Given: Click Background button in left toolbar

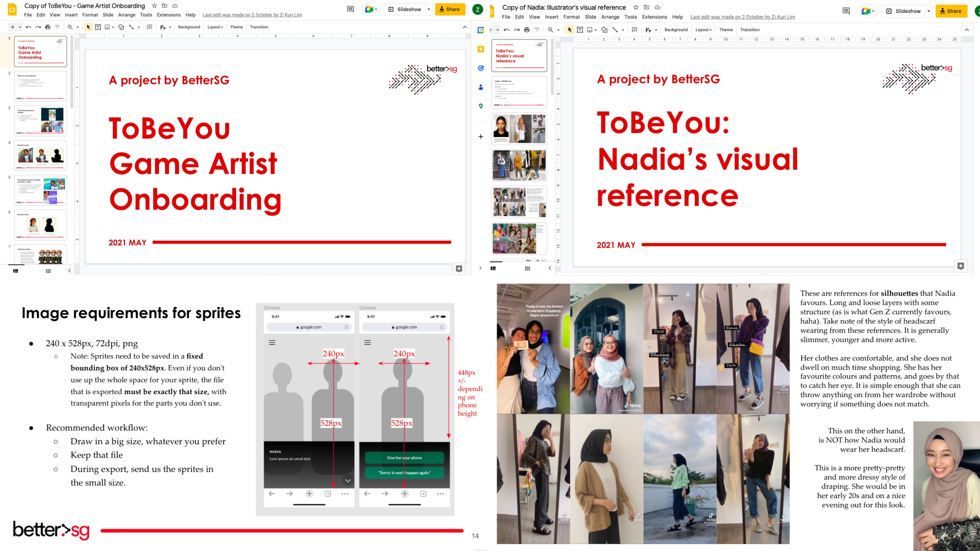Looking at the screenshot, I should (x=189, y=27).
